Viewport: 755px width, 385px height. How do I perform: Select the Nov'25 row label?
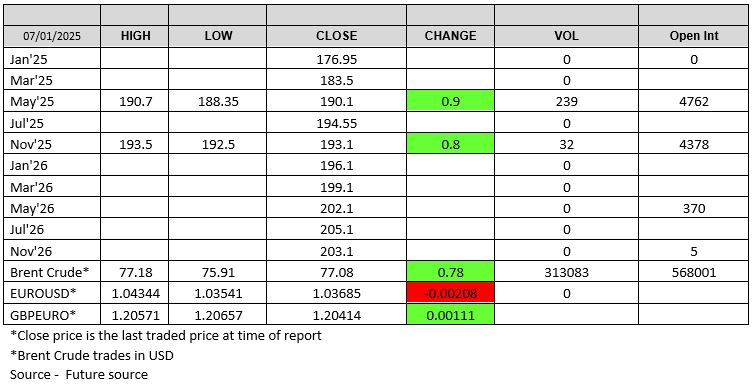click(31, 144)
